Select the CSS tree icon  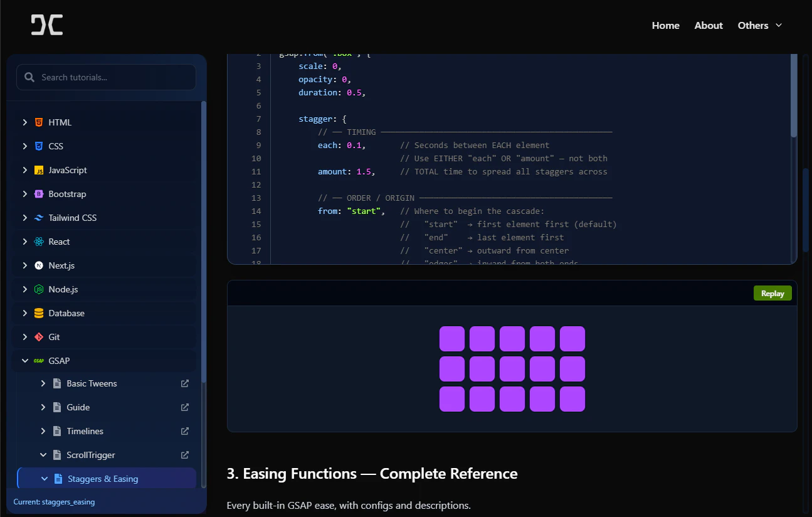tap(39, 146)
